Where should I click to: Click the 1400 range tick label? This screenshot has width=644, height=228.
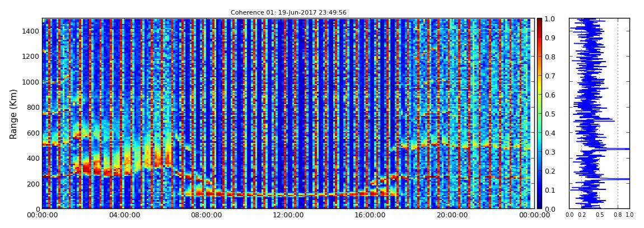point(30,31)
